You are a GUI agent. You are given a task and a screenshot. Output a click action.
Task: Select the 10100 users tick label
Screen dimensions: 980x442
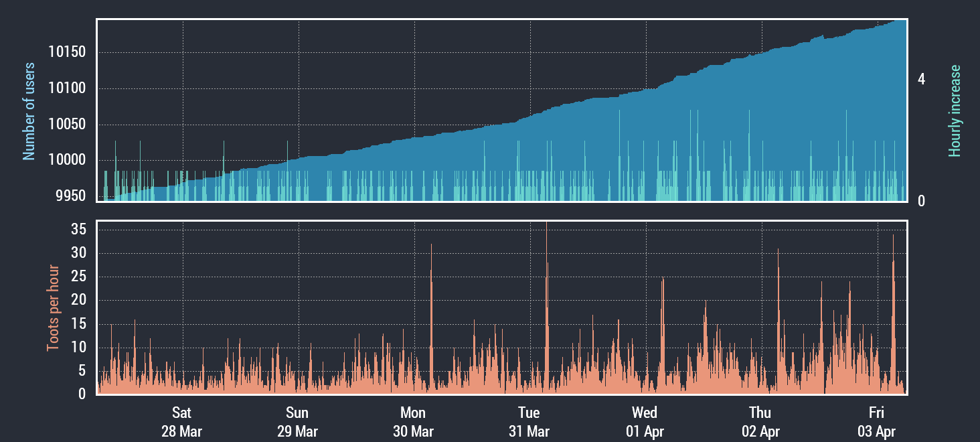tap(70, 88)
